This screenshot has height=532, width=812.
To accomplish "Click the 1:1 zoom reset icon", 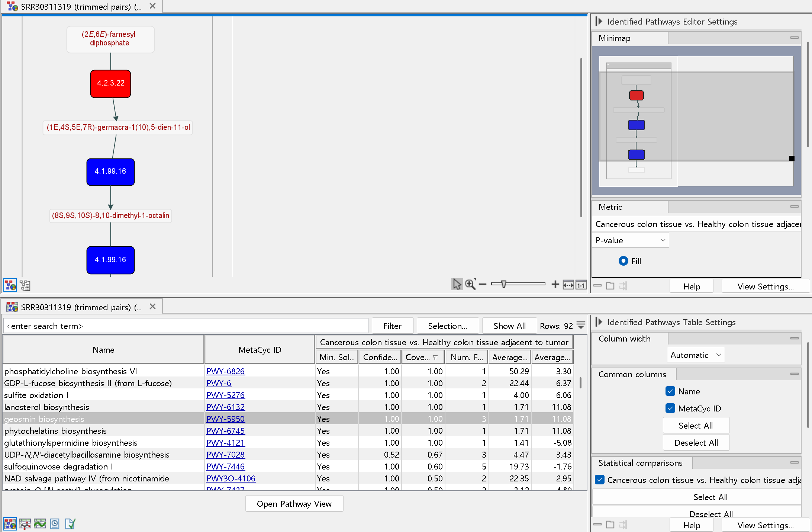I will [581, 285].
